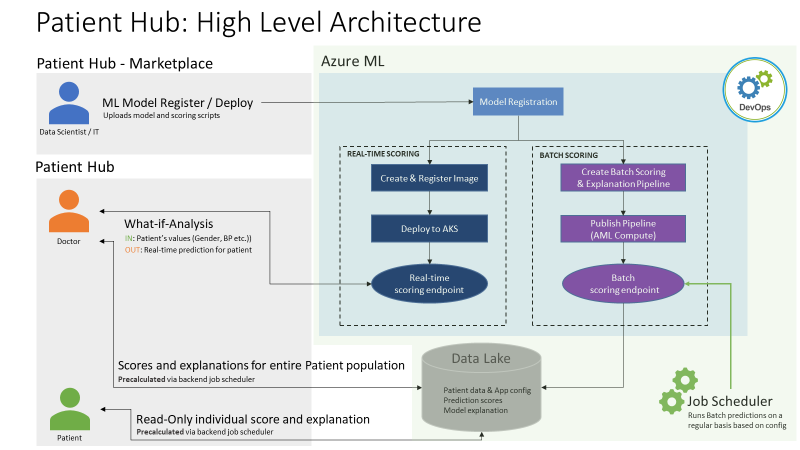Click Precalculated via backend job scheduler under Scores
The height and width of the screenshot is (450, 800).
click(x=186, y=379)
